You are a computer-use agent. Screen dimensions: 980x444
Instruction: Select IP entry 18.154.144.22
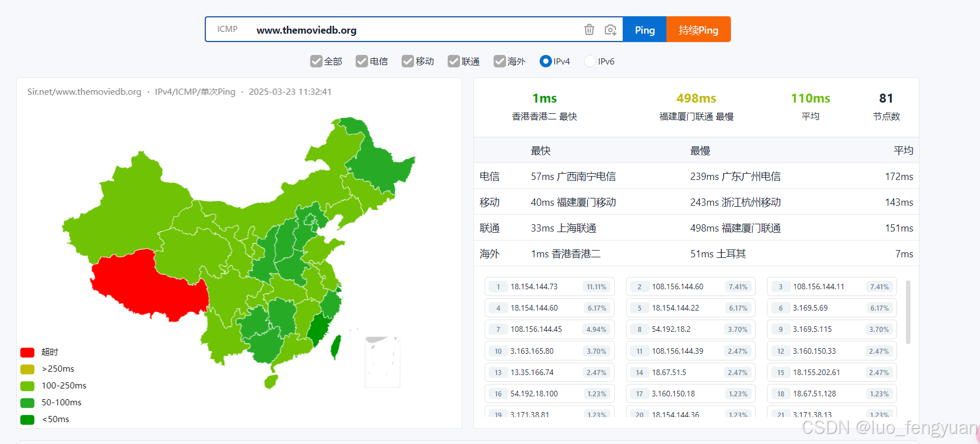[x=691, y=308]
